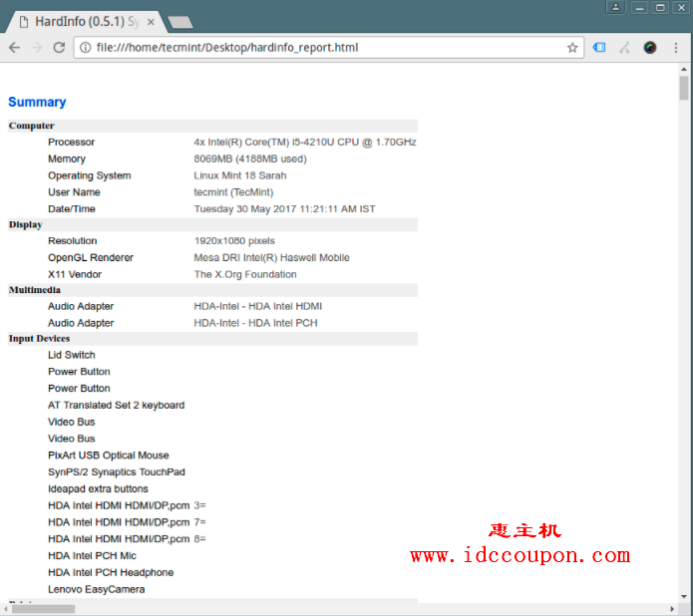The width and height of the screenshot is (693, 616).
Task: Close the HardInfo (0.5.1) tab
Action: tap(150, 21)
